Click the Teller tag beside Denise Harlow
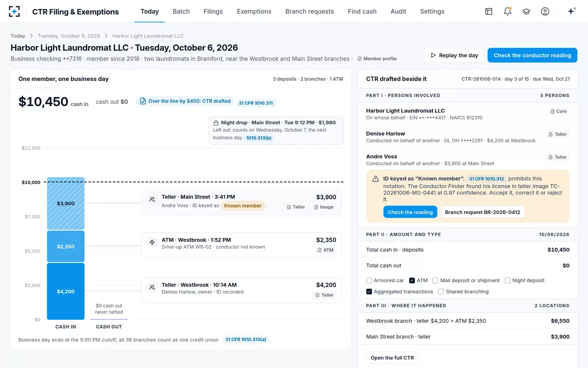 (x=558, y=134)
